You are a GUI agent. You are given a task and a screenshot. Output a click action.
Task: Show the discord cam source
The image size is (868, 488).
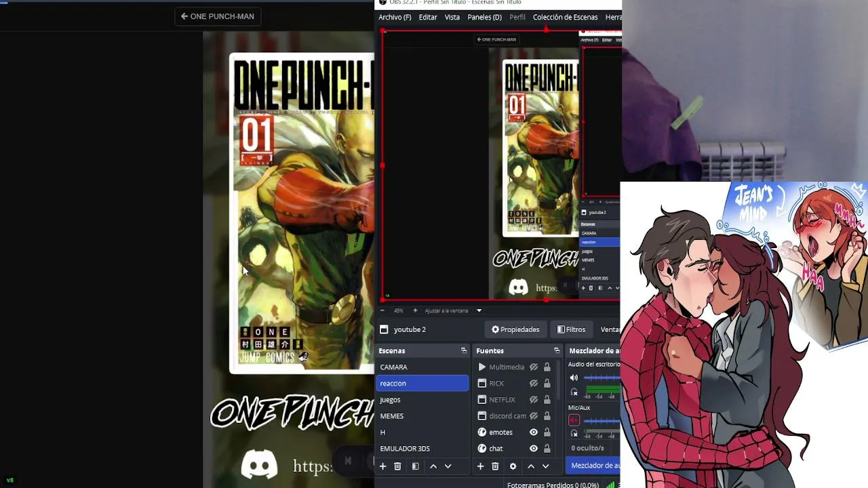click(x=534, y=415)
